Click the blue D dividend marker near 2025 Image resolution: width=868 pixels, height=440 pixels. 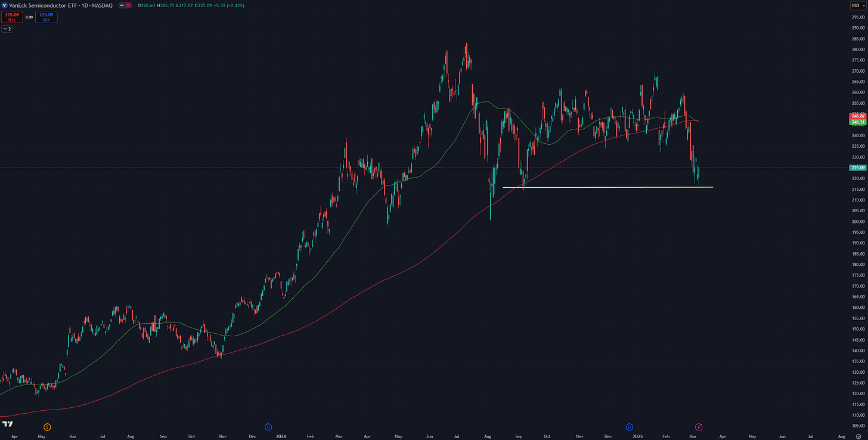629,427
